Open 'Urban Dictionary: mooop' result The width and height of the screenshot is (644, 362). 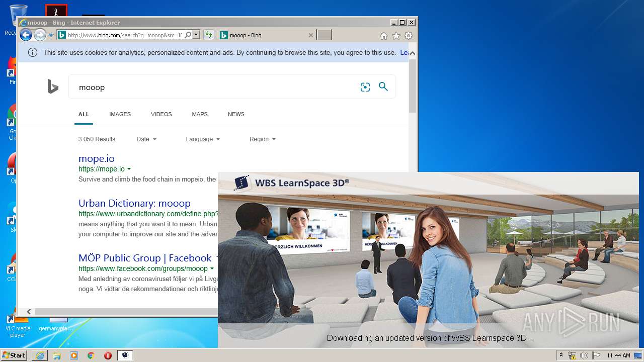[x=134, y=203]
